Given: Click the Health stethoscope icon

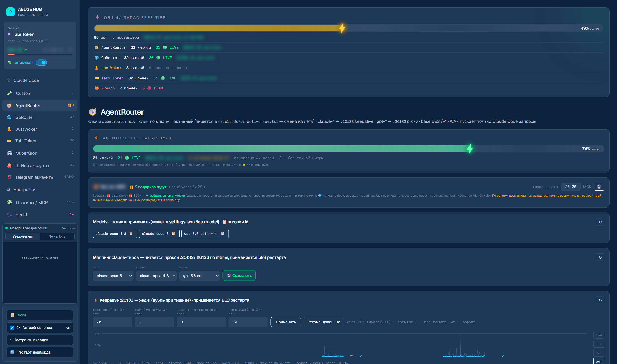Looking at the screenshot, I should 9,215.
